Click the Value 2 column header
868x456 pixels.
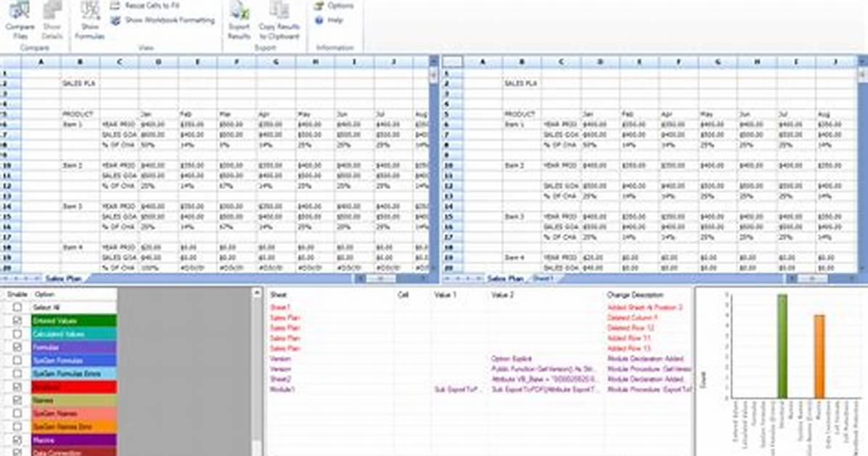coord(502,295)
